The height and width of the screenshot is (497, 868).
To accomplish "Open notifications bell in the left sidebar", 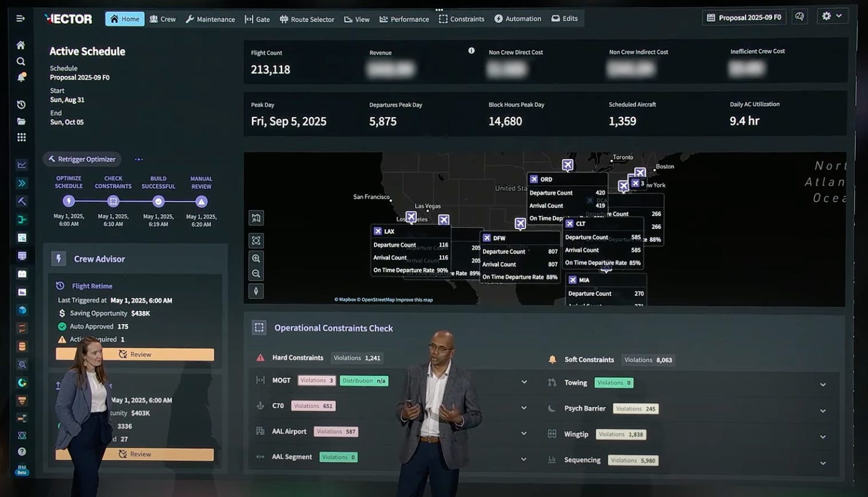I will tap(21, 78).
